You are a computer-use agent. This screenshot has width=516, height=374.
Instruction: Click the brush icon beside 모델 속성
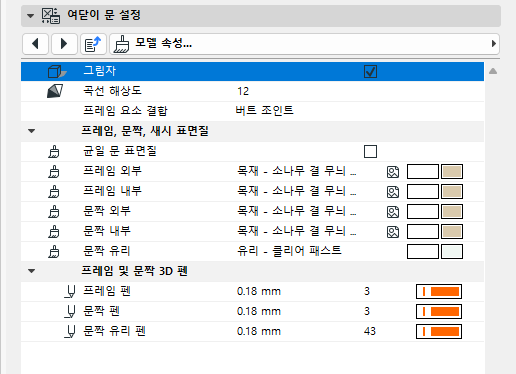[121, 44]
